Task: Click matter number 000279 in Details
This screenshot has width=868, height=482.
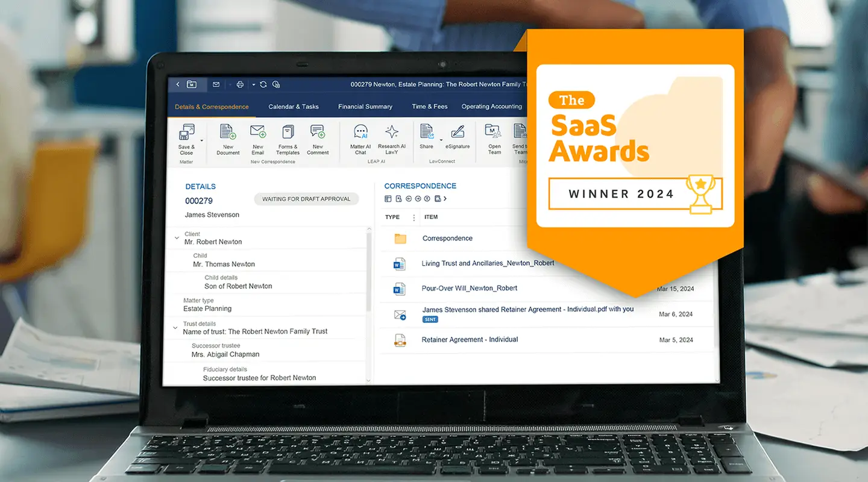Action: [199, 201]
